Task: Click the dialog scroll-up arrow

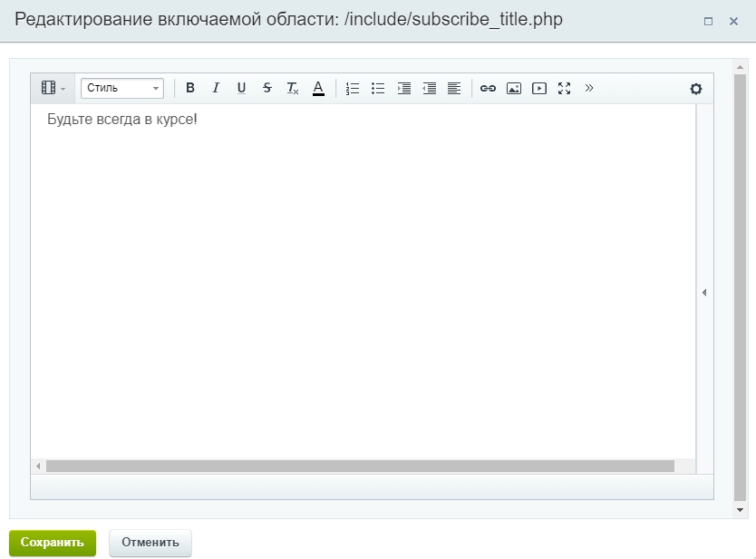Action: 740,67
